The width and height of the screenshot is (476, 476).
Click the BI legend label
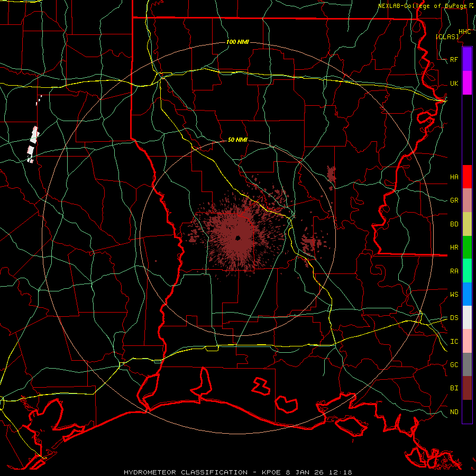454,388
